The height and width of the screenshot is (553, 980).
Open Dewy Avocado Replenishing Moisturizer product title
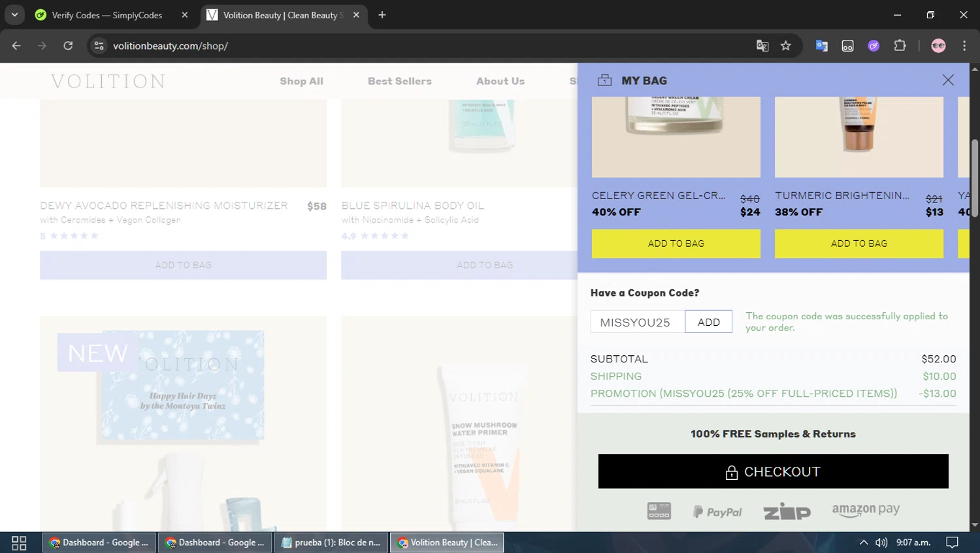164,206
